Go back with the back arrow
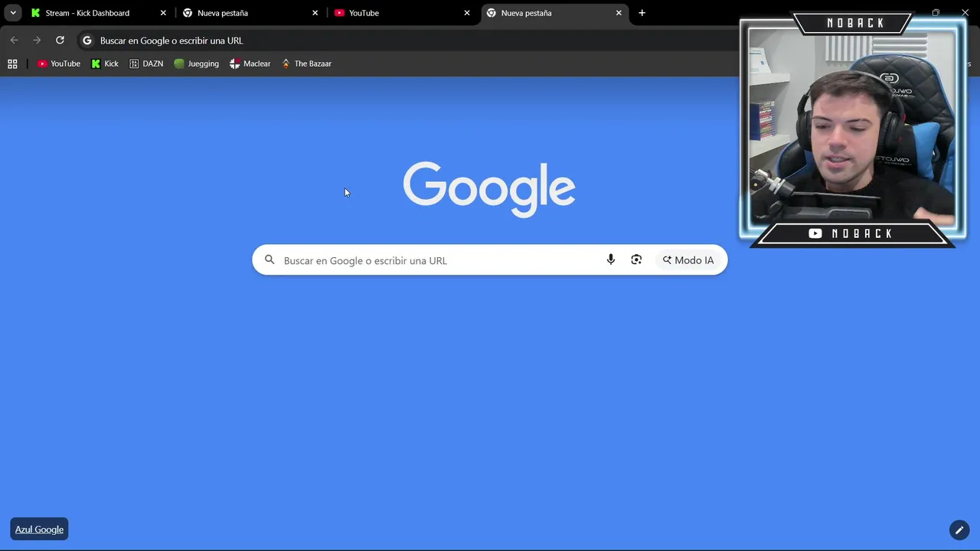The width and height of the screenshot is (980, 551). coord(14,41)
